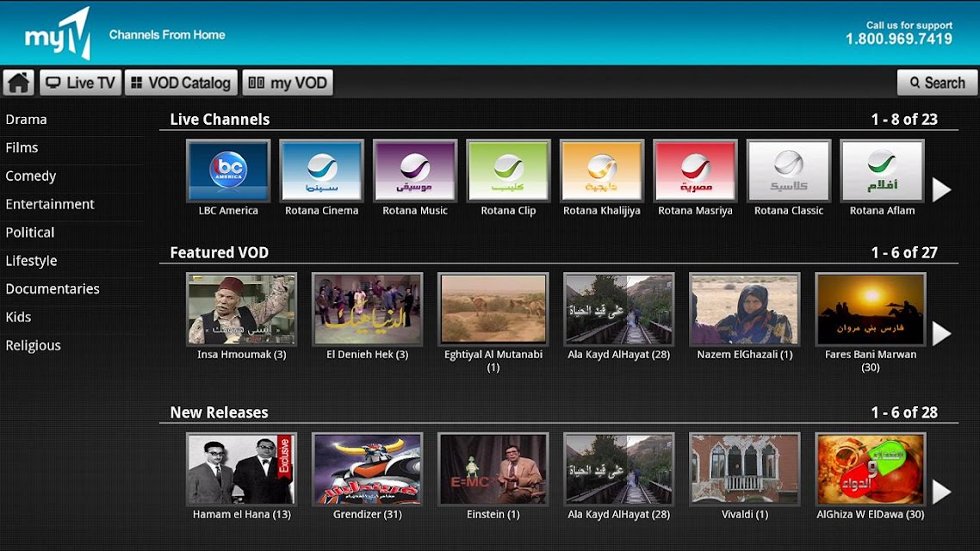Open Vivaldi thumbnail
The width and height of the screenshot is (980, 551).
[x=744, y=469]
